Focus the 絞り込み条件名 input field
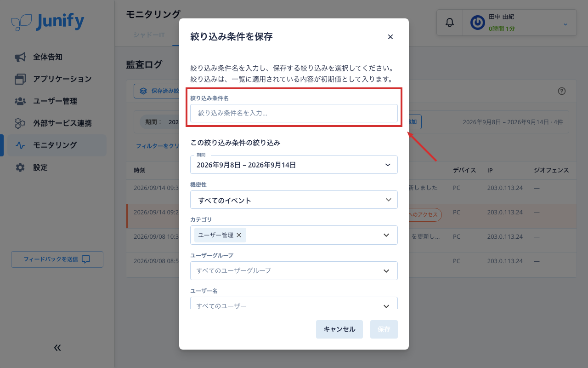588x368 pixels. click(294, 113)
